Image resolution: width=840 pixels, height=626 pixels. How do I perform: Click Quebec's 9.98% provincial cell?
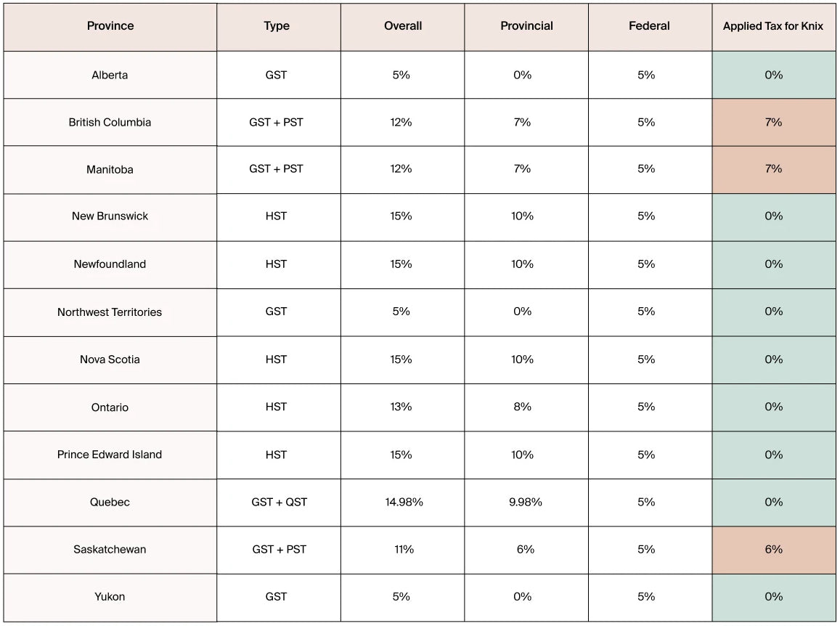[526, 503]
